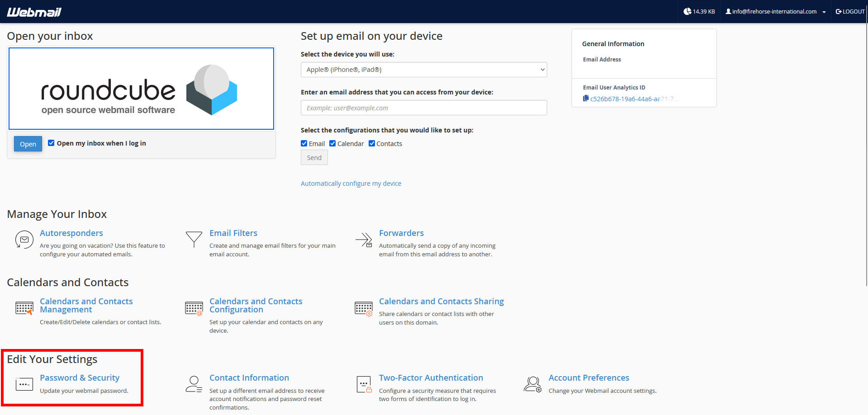Screen dimensions: 868x415
Task: Click the Email Filters funnel icon
Action: point(194,239)
